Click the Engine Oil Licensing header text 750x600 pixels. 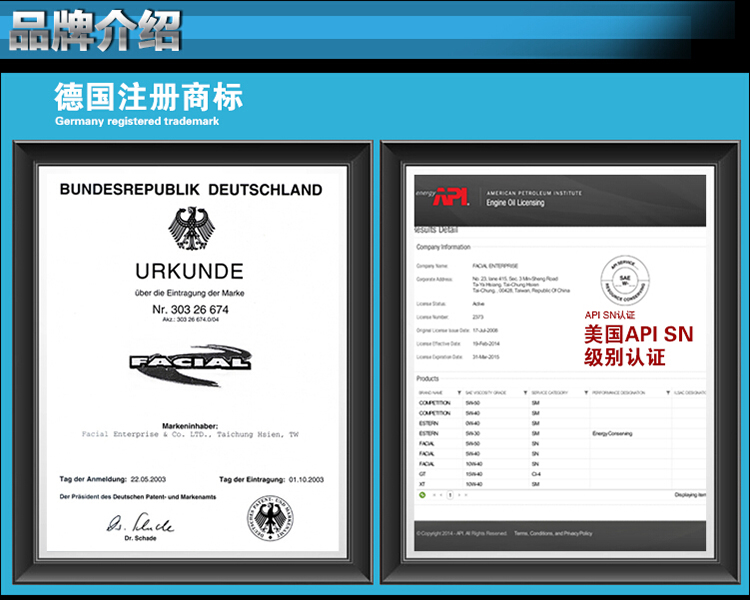[515, 202]
